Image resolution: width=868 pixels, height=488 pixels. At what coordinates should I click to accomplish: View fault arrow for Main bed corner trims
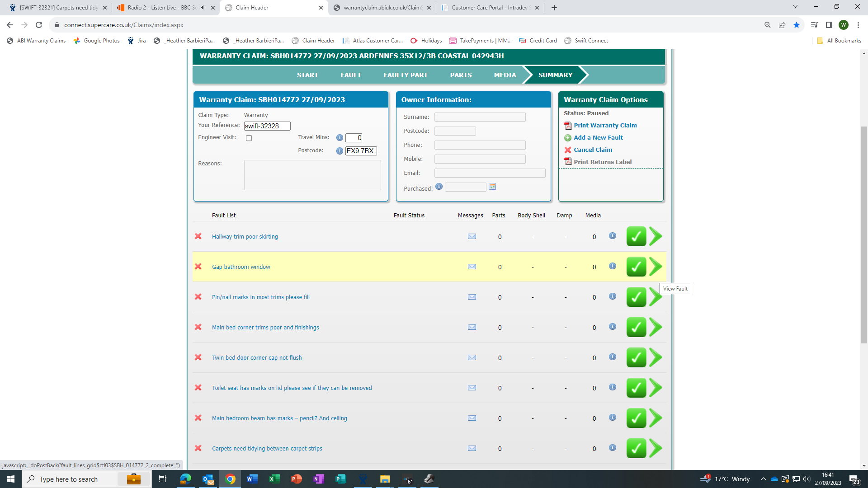click(656, 328)
